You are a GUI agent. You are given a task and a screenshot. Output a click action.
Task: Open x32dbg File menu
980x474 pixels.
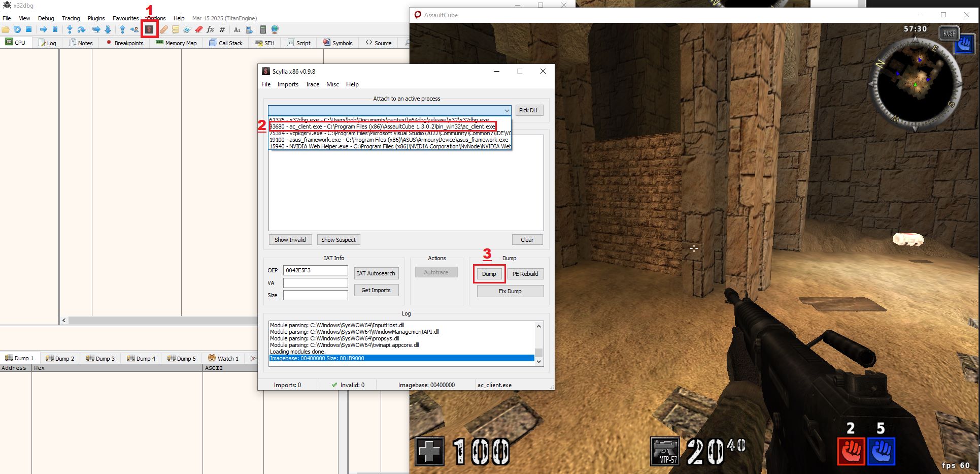7,18
